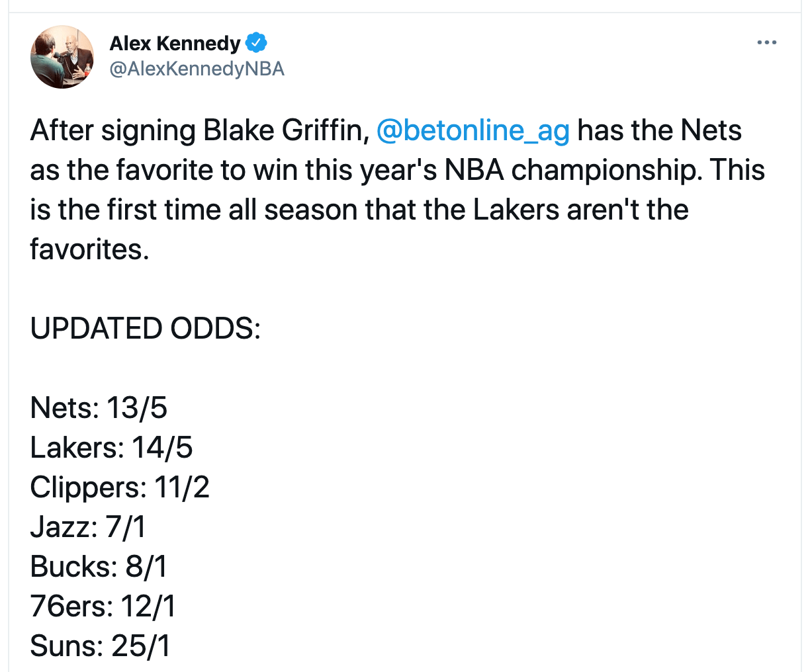Click the "Nets: 13/5" odds line
810x672 pixels.
(x=99, y=408)
